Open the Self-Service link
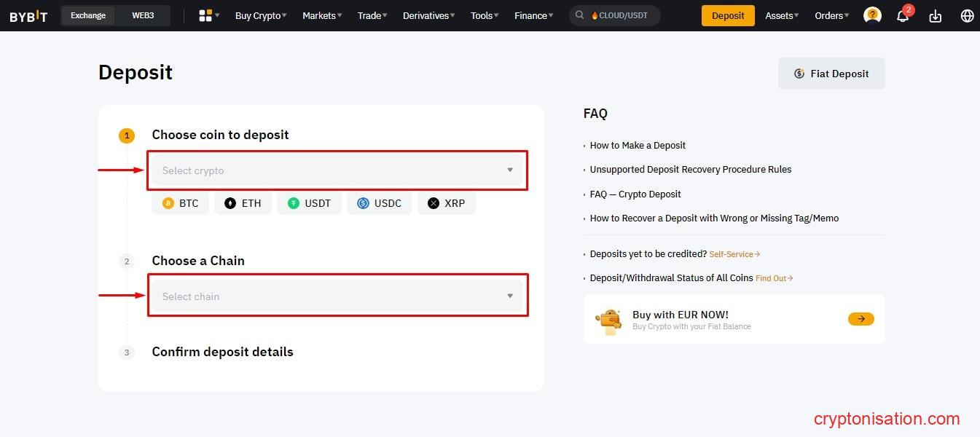The image size is (980, 437). click(734, 254)
